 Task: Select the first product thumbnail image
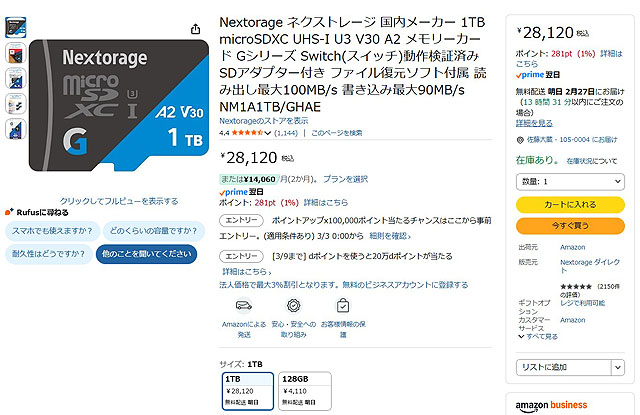pos(15,27)
